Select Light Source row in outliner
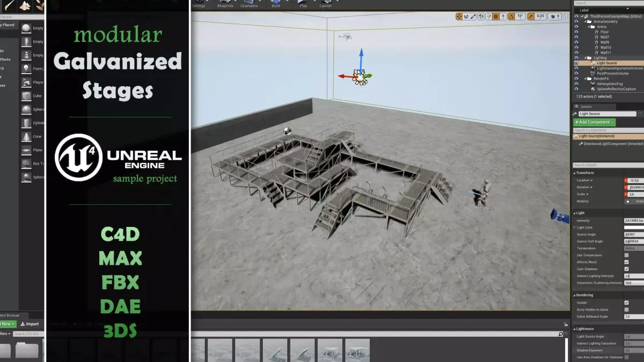The width and height of the screenshot is (644, 362). click(x=609, y=63)
